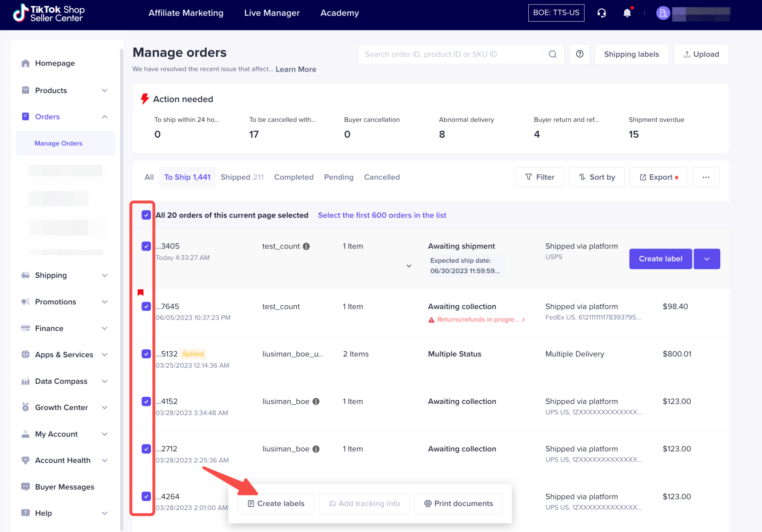Click the customer support headset icon
The image size is (762, 532).
pyautogui.click(x=601, y=13)
